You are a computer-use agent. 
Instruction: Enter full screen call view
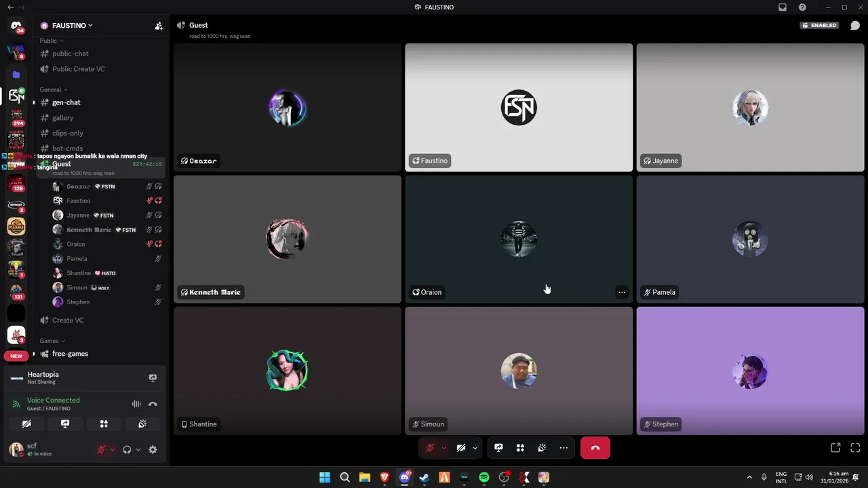(x=855, y=448)
